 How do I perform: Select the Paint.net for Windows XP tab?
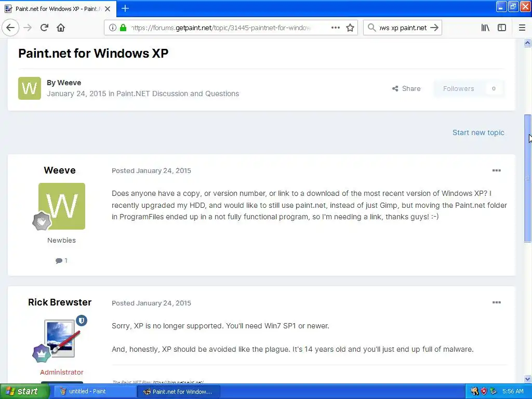click(58, 9)
